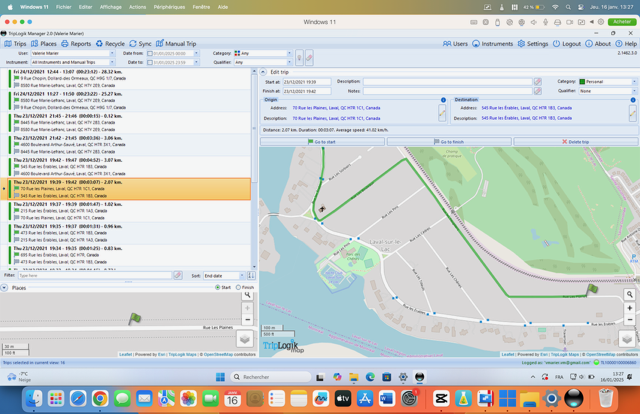Open layers control on Places mini map
The image size is (640, 414).
point(244,339)
